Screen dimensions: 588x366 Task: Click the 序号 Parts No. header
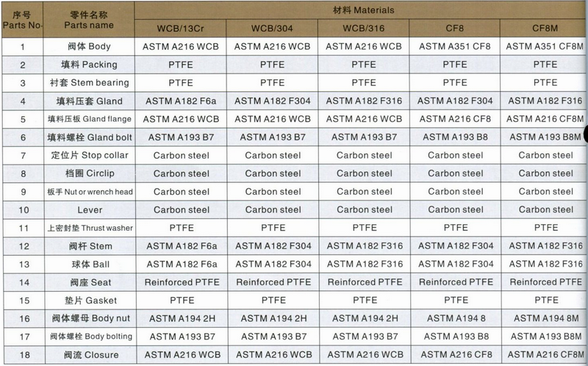[x=23, y=19]
